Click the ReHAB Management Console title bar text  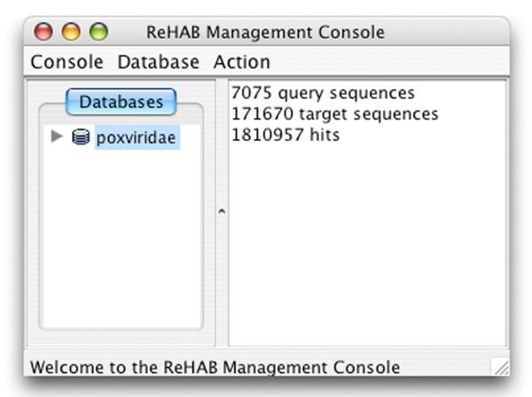click(x=265, y=33)
